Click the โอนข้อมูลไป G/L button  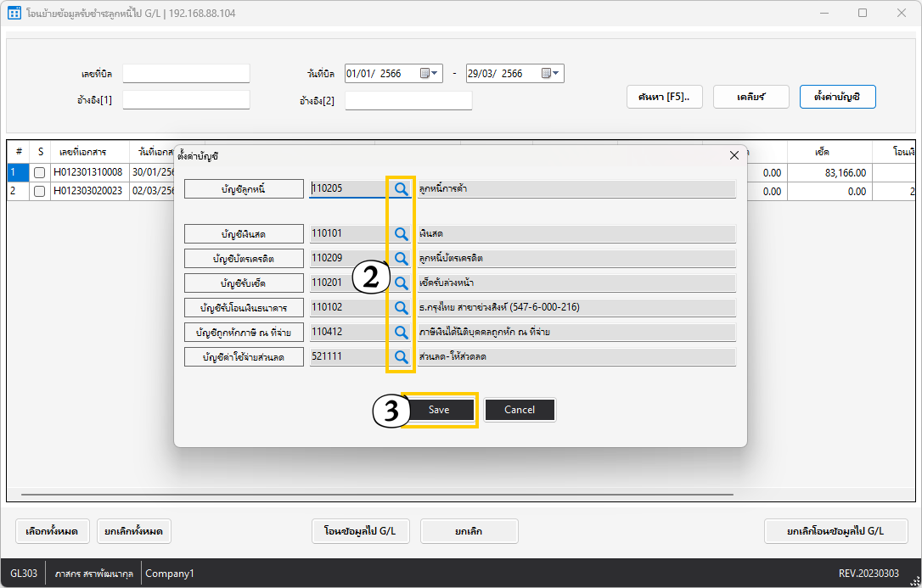point(360,531)
